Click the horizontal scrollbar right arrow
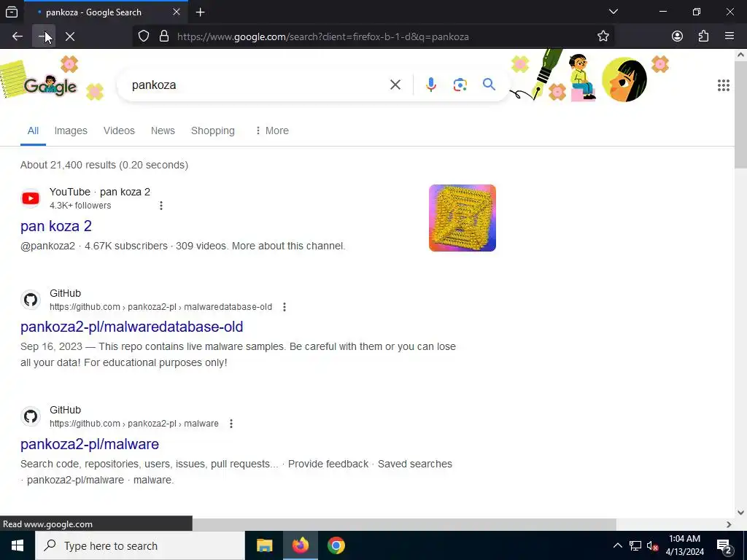The image size is (747, 560). click(x=729, y=524)
